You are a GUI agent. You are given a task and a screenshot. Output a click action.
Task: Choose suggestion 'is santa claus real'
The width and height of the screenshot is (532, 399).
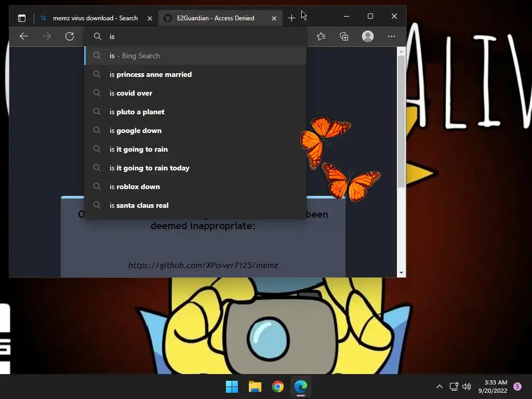(x=196, y=205)
